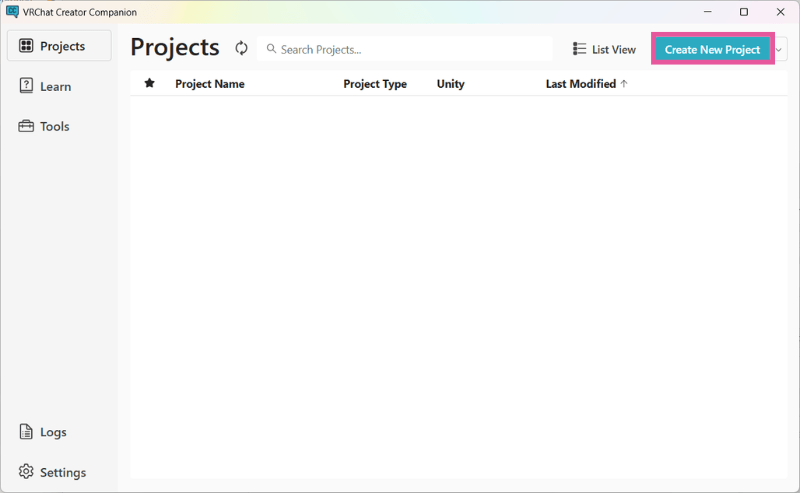Sort by Last Modified column
The width and height of the screenshot is (800, 500).
(581, 84)
